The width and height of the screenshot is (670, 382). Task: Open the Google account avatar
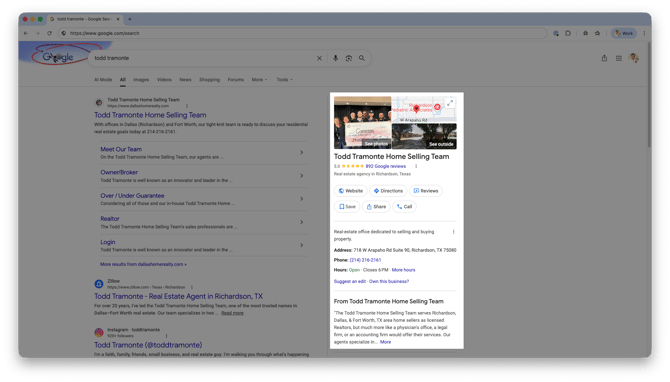click(634, 58)
